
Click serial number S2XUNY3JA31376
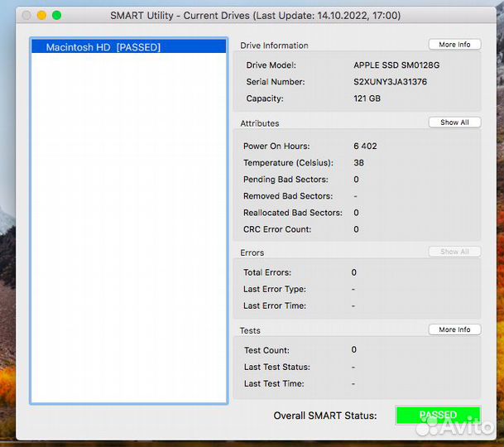pos(391,82)
